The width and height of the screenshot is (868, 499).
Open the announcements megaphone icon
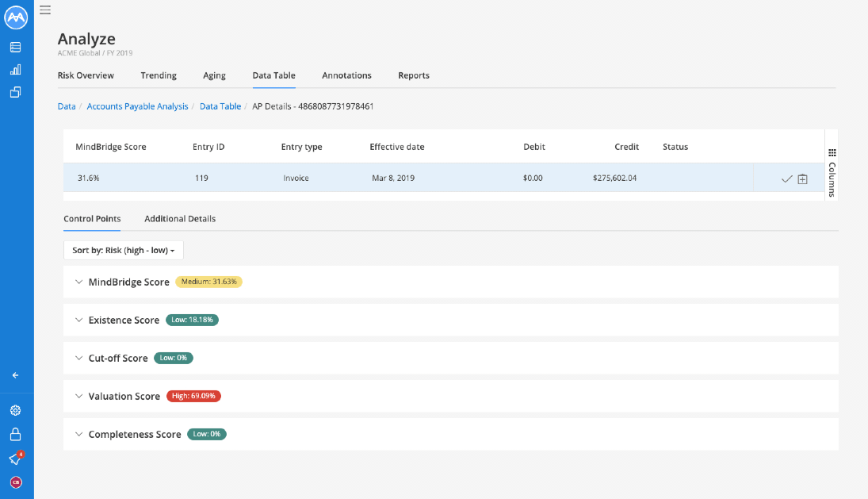click(15, 459)
